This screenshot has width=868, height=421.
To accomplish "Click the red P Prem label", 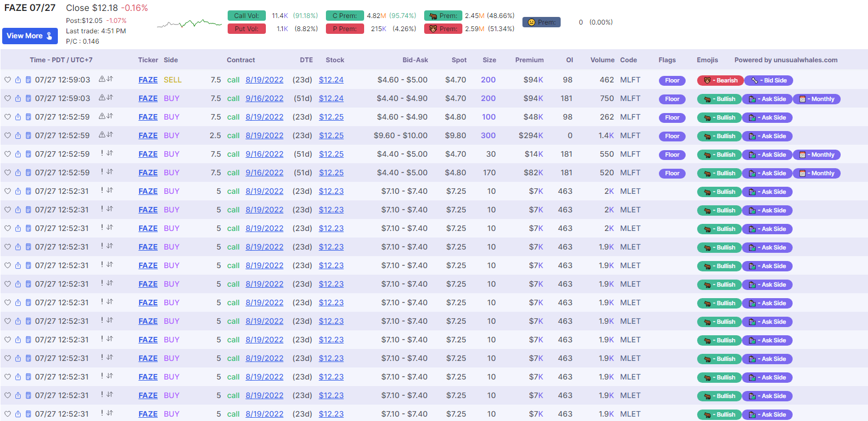I will (345, 29).
